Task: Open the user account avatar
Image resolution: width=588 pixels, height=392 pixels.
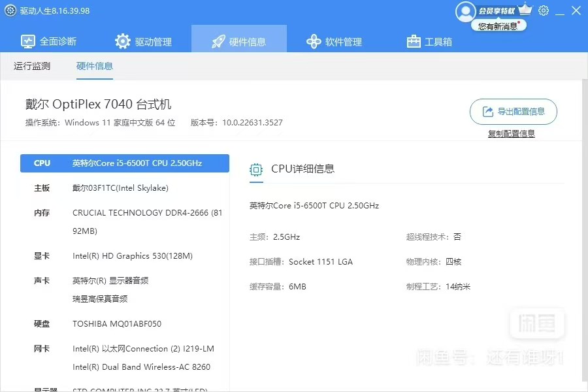Action: click(465, 12)
